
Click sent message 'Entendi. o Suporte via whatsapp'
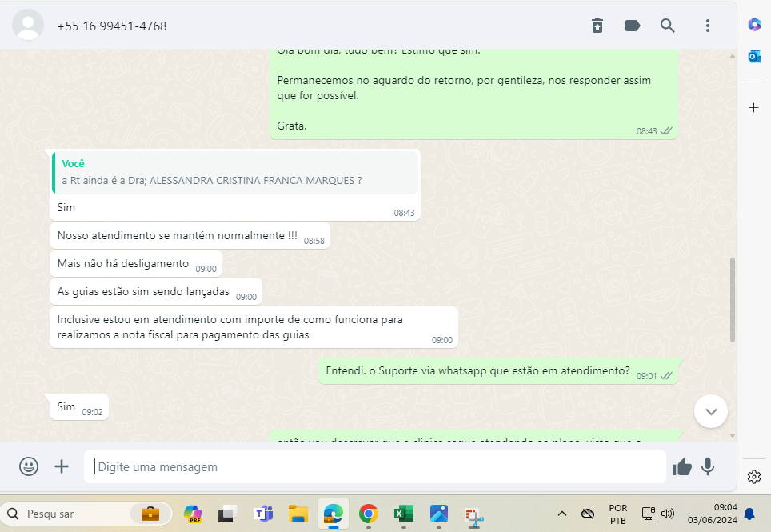498,371
